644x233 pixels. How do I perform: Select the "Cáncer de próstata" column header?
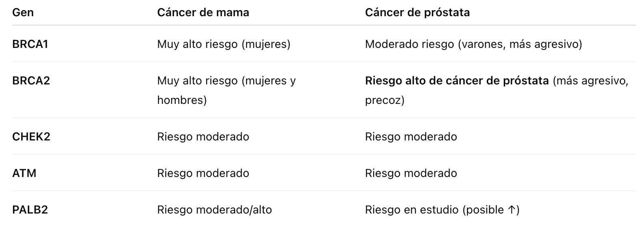(417, 13)
